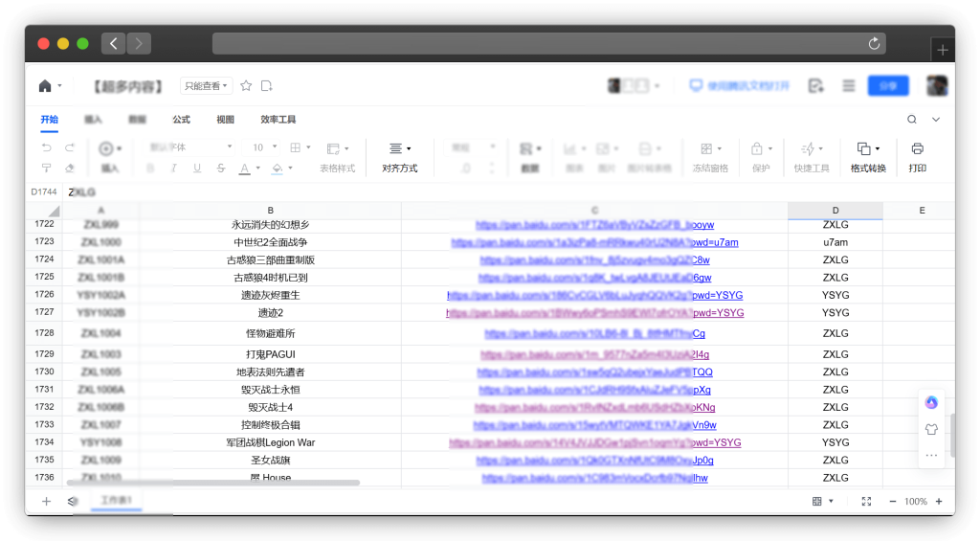The image size is (980, 541).
Task: Click the print 打印 icon
Action: coord(917,148)
